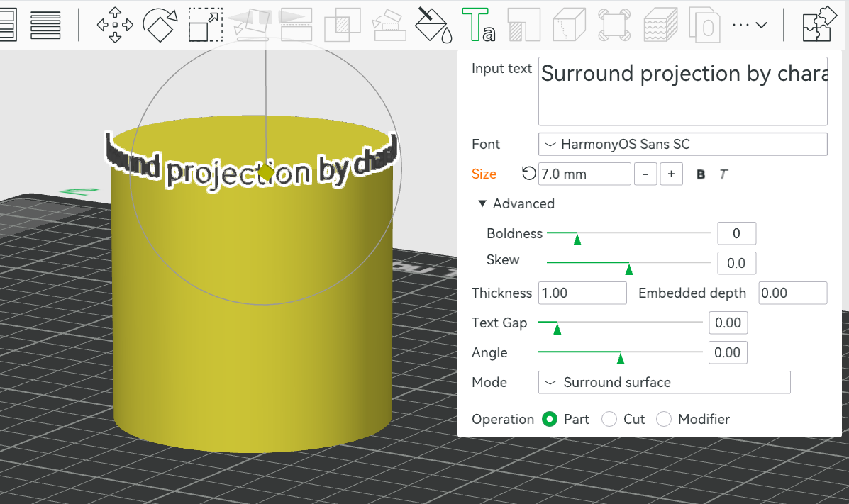Image resolution: width=849 pixels, height=504 pixels.
Task: Open the toolbar overflow more menu
Action: click(750, 25)
